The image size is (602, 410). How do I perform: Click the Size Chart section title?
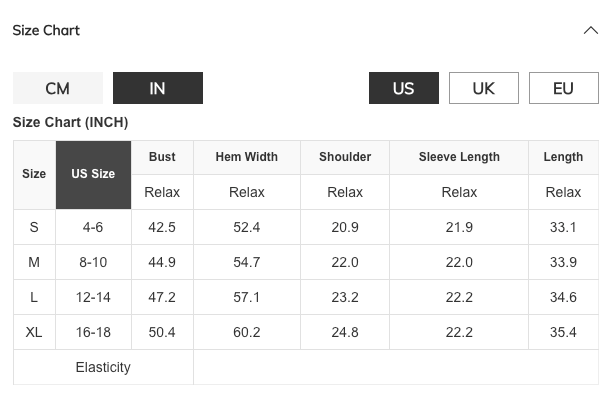tap(46, 31)
